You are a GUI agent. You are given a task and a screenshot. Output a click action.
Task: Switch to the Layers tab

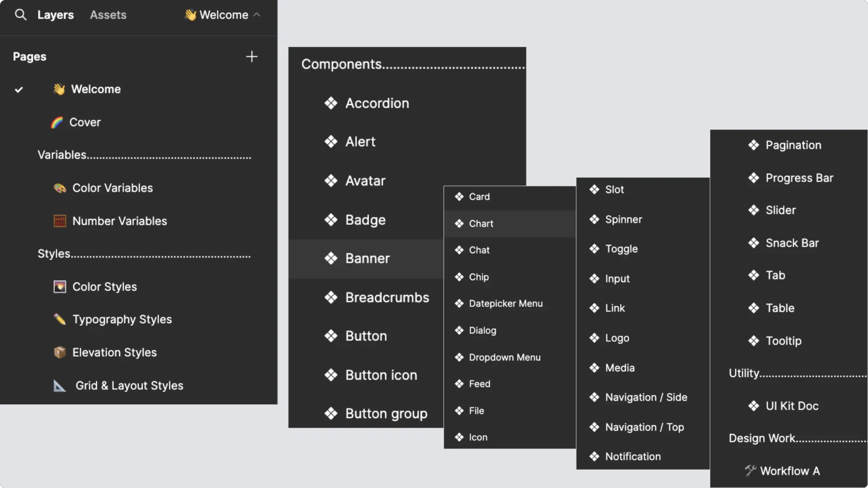[x=55, y=15]
